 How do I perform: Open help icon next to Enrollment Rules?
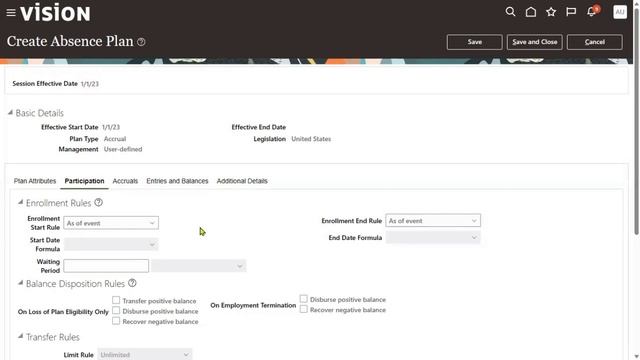(98, 202)
